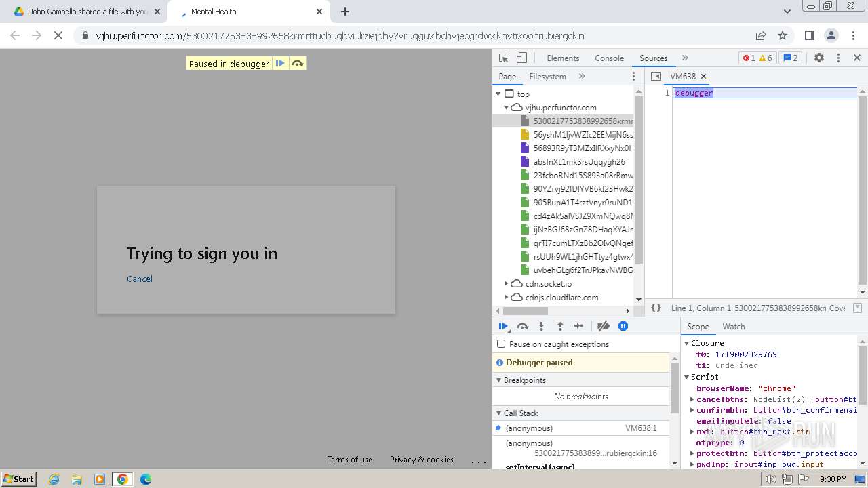
Task: Open Terms of use link
Action: pos(349,460)
